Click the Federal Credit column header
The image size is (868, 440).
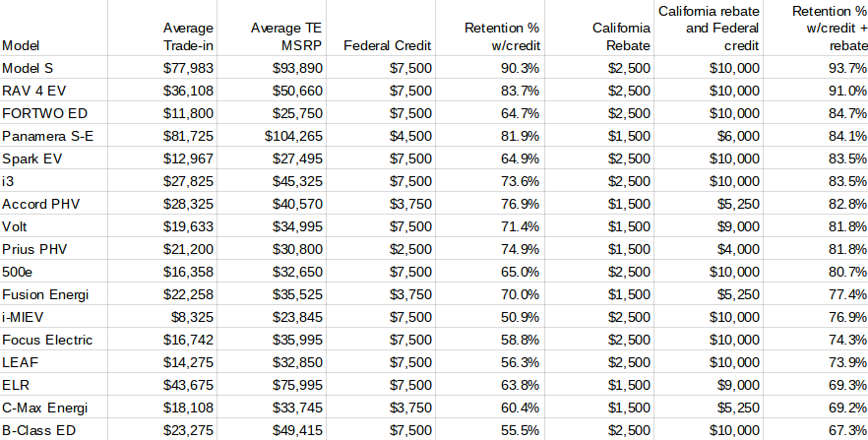381,28
